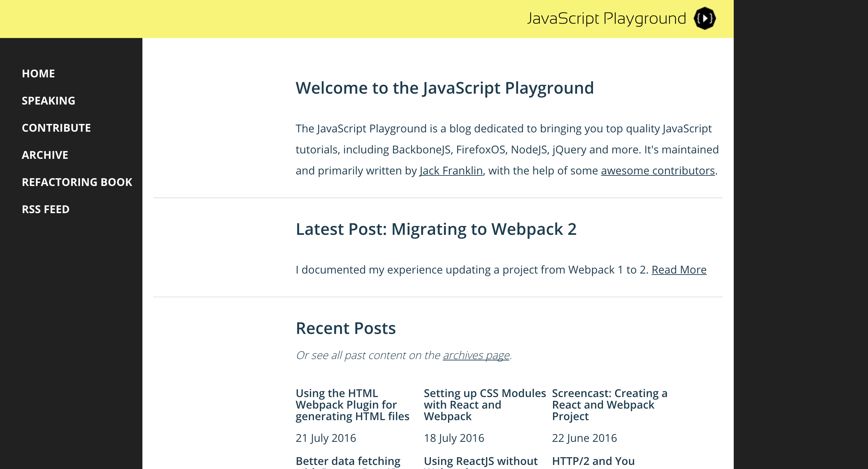868x469 pixels.
Task: Click the date 22 June 2016
Action: pos(585,438)
